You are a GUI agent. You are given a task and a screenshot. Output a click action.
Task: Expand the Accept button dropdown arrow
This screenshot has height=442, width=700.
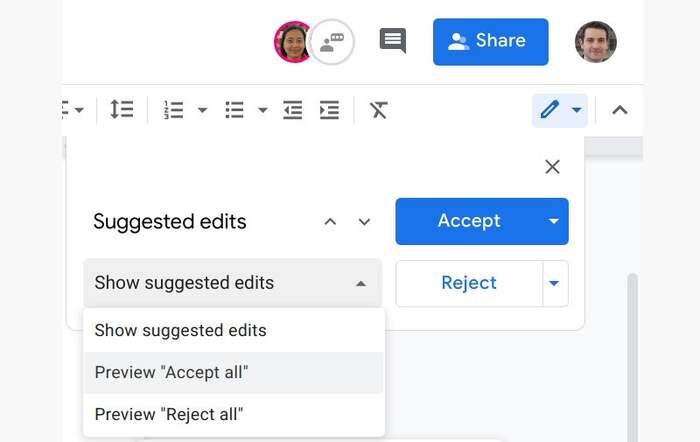[554, 221]
